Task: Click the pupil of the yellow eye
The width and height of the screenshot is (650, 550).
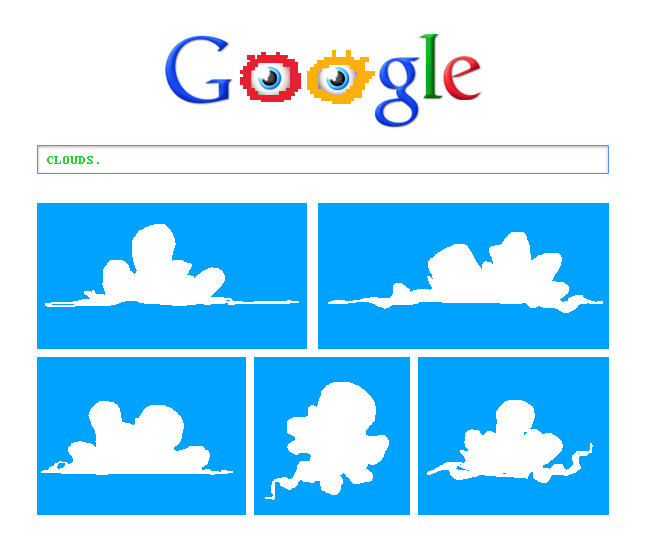Action: (337, 78)
